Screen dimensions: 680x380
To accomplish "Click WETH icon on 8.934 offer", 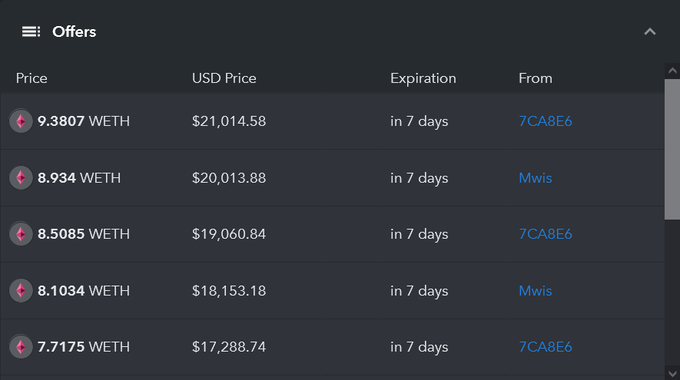I will [x=21, y=178].
